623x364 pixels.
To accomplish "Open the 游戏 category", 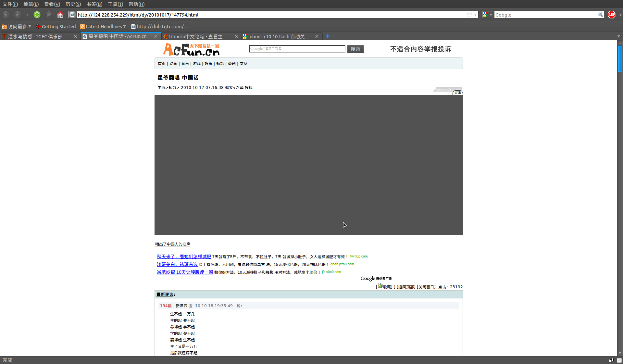I will [197, 64].
